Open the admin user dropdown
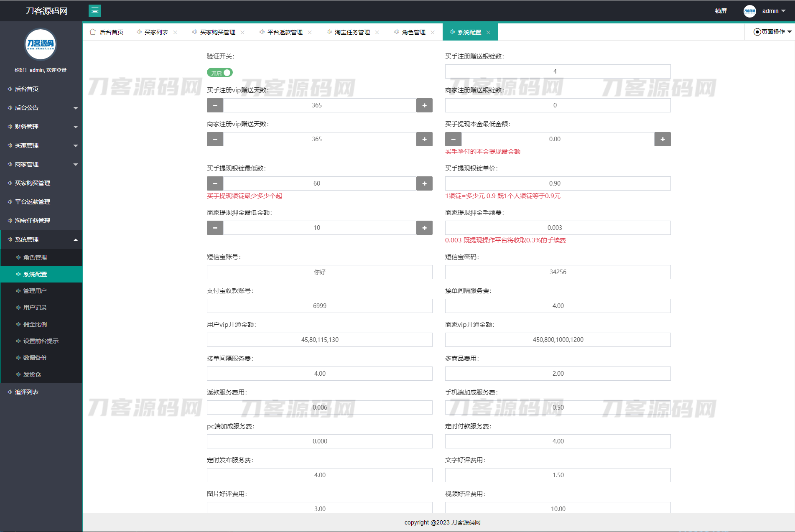Image resolution: width=795 pixels, height=532 pixels. 774,11
